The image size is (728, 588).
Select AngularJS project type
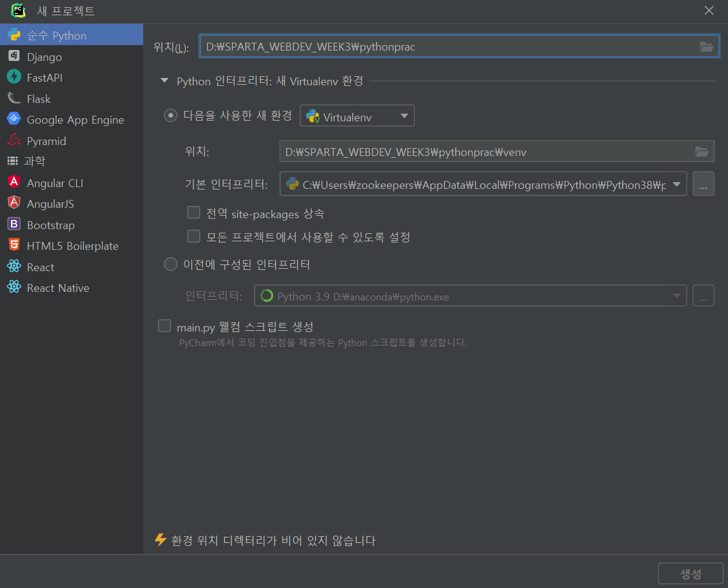[71, 204]
